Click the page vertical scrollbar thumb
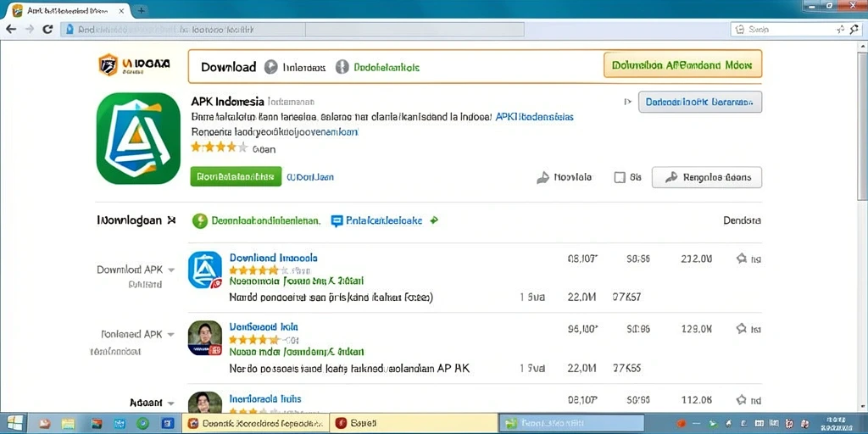The image size is (868, 434). [x=862, y=126]
